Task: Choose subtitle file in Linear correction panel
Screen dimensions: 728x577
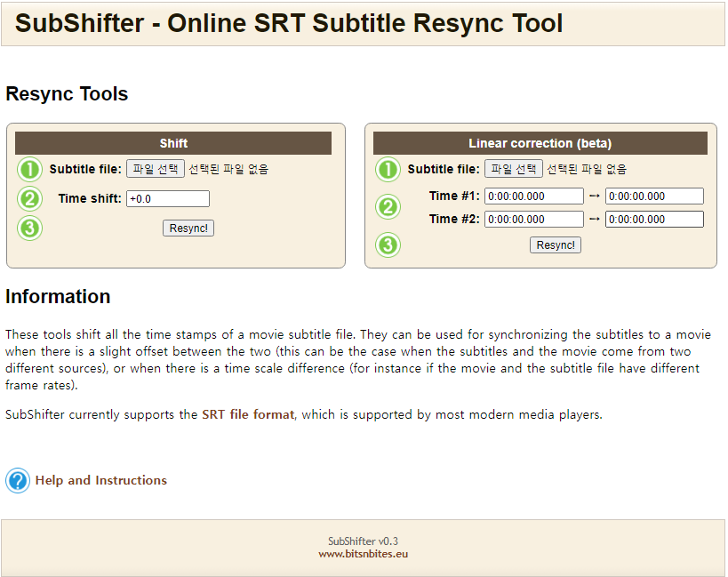Action: coord(514,169)
